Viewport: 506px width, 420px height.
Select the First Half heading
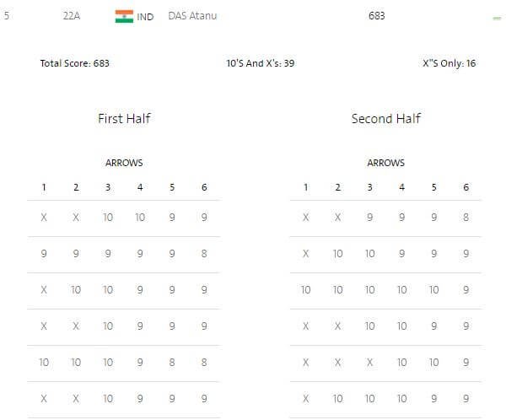tap(124, 118)
